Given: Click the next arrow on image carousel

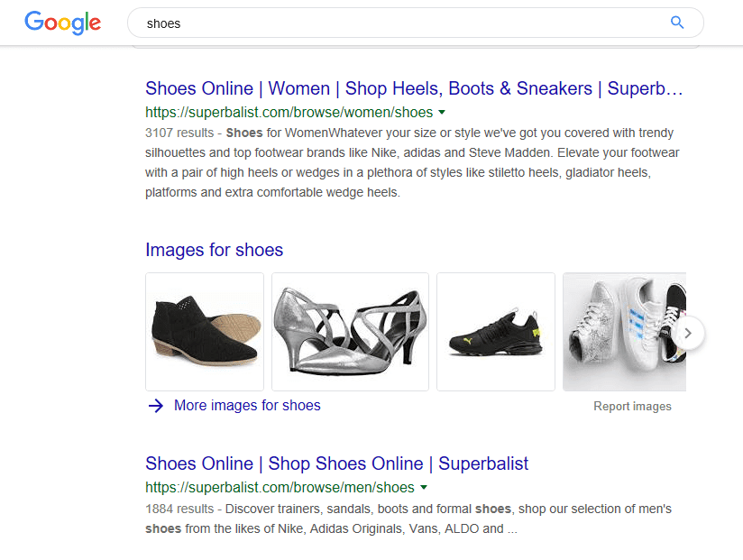Looking at the screenshot, I should point(688,334).
